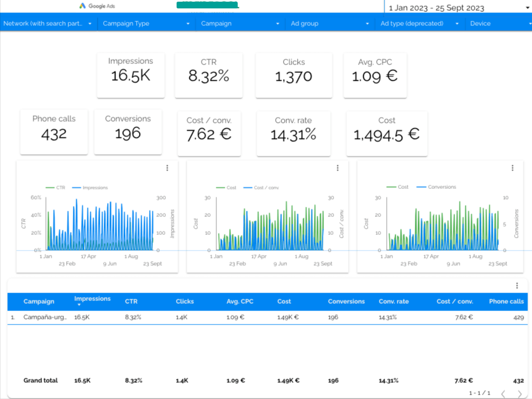This screenshot has width=532, height=399.
Task: Go to the next table page arrow
Action: 520,393
